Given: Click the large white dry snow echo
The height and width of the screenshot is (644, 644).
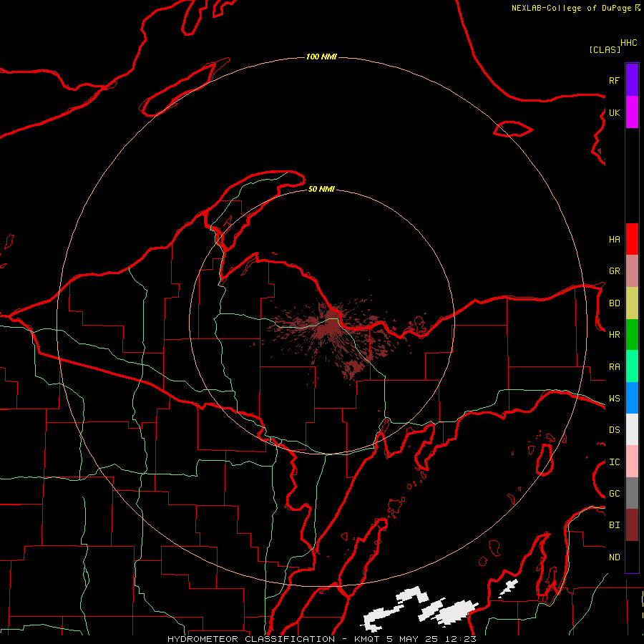Looking at the screenshot, I should click(x=454, y=611).
